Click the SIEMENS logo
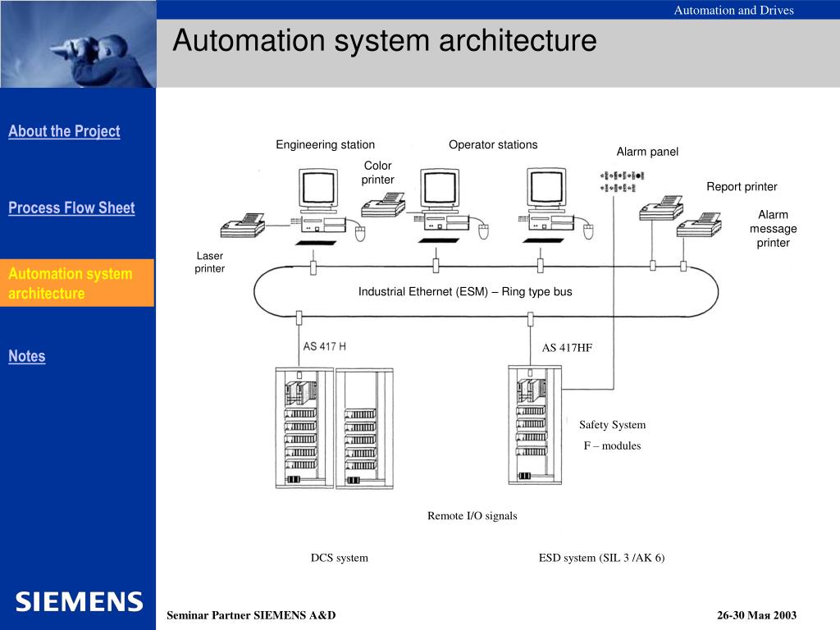This screenshot has width=840, height=630. [80, 602]
